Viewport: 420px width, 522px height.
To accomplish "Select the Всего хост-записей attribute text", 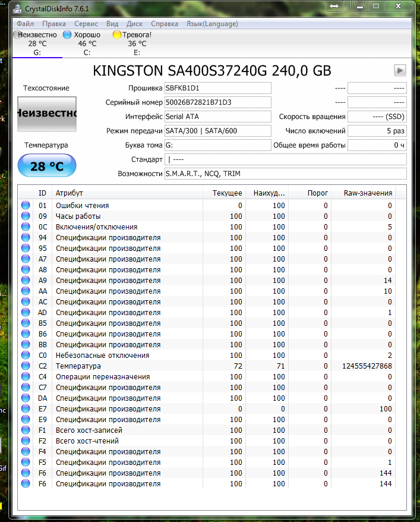I will (89, 430).
